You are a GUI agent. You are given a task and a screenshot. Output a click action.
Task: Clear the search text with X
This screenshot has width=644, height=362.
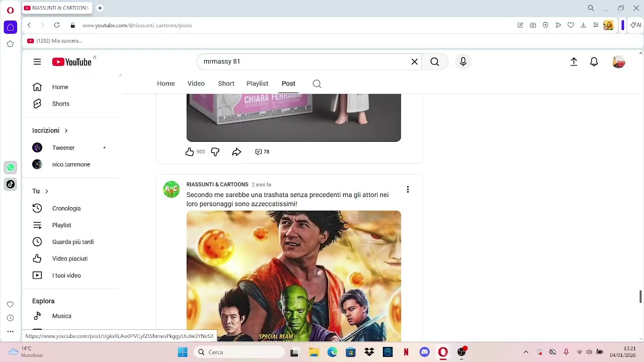click(415, 62)
